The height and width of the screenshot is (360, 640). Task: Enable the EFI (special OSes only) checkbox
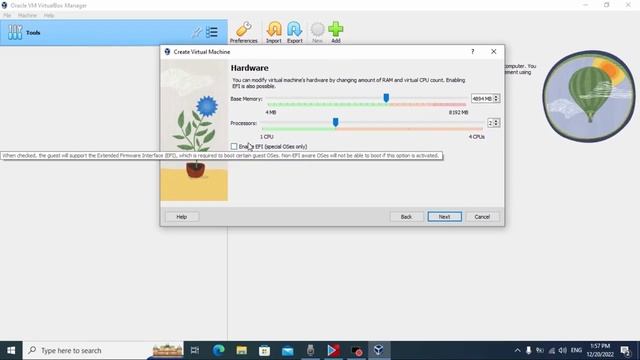234,146
